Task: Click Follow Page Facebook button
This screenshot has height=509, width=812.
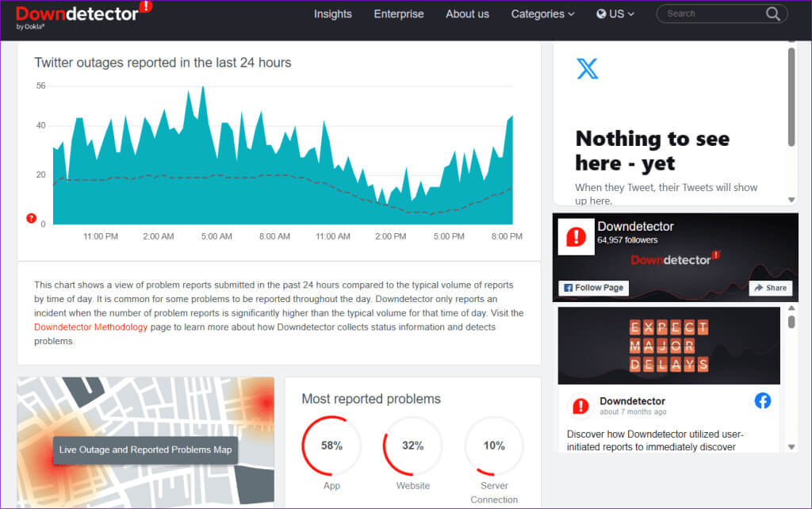Action: point(593,288)
